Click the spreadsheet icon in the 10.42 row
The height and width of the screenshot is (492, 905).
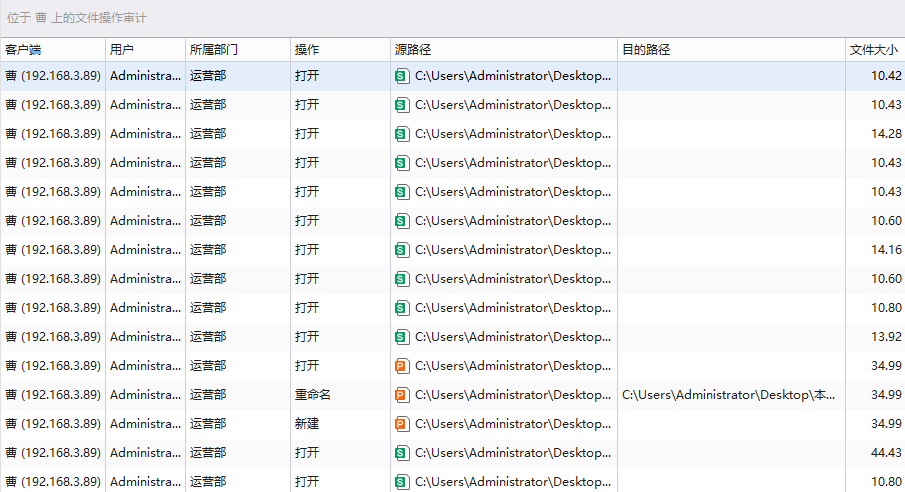pyautogui.click(x=402, y=76)
